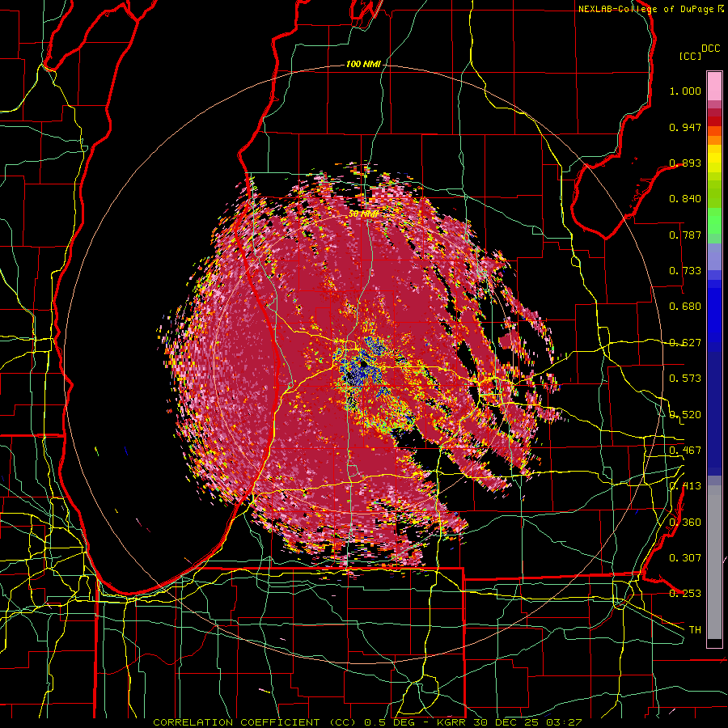This screenshot has height=728, width=728.
Task: Click the 0.467 scale value
Action: coord(685,451)
